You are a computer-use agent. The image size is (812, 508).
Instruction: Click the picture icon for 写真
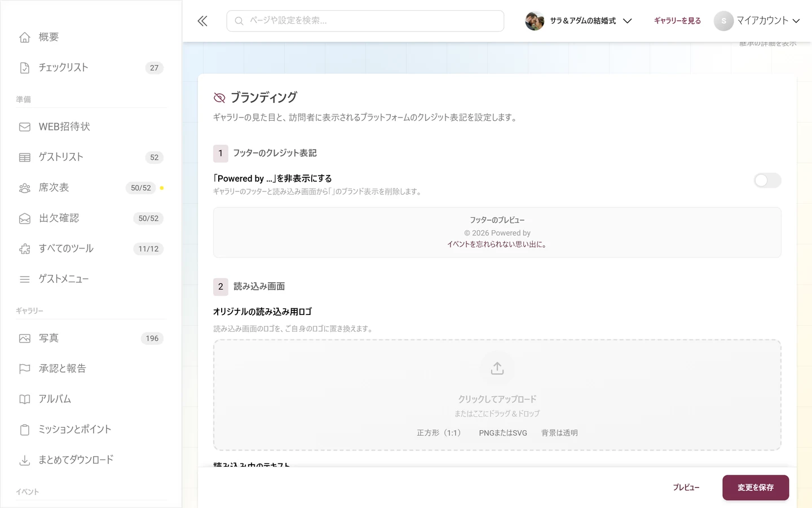pyautogui.click(x=25, y=339)
